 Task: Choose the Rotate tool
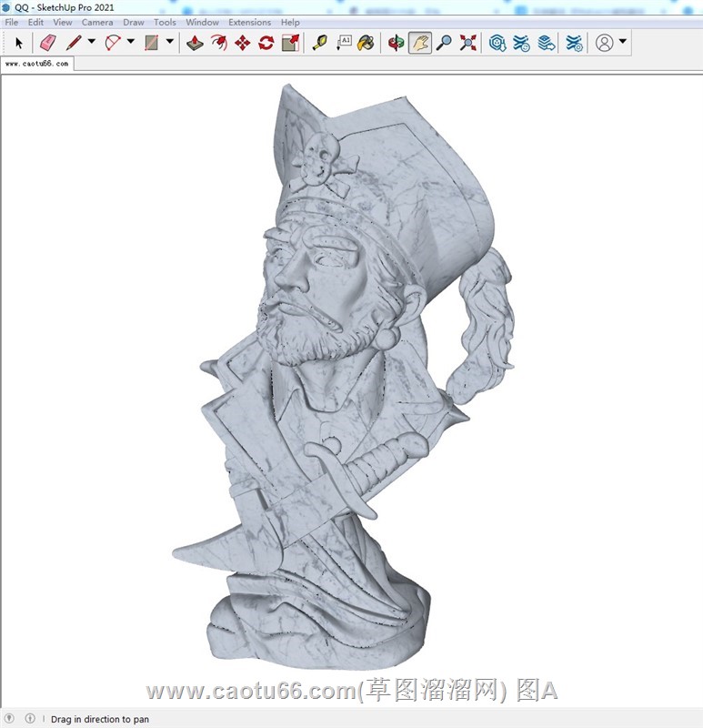[x=266, y=43]
